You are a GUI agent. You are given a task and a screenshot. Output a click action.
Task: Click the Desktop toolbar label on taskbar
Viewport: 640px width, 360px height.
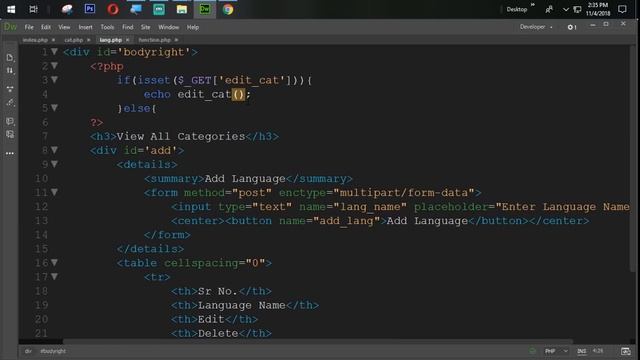pyautogui.click(x=517, y=9)
